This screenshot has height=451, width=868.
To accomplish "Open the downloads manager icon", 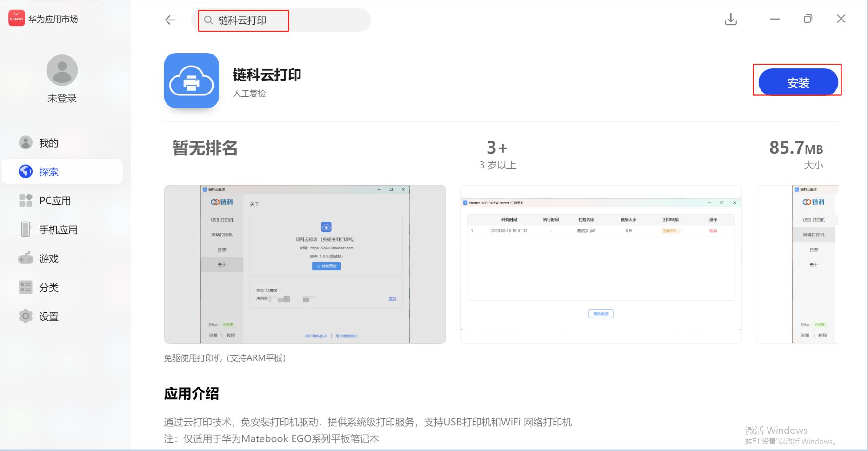I will click(x=731, y=19).
